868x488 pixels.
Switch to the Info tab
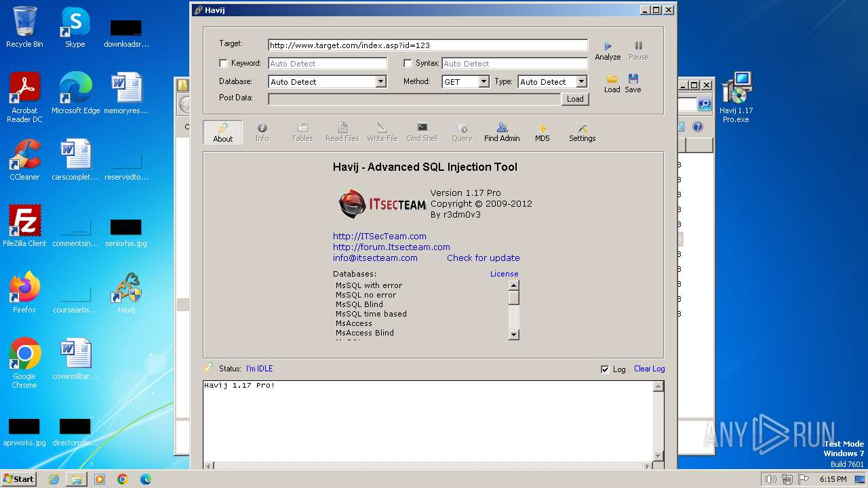coord(262,132)
